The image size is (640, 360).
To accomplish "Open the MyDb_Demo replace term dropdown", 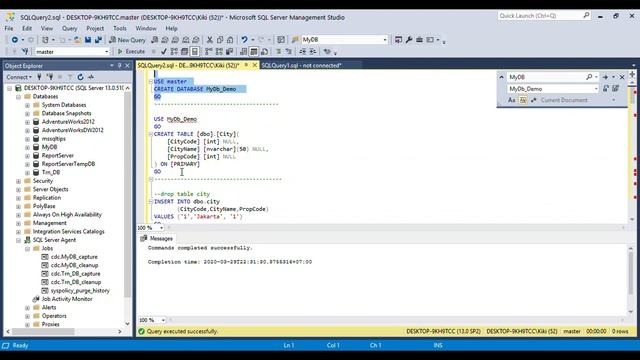I will tap(596, 89).
